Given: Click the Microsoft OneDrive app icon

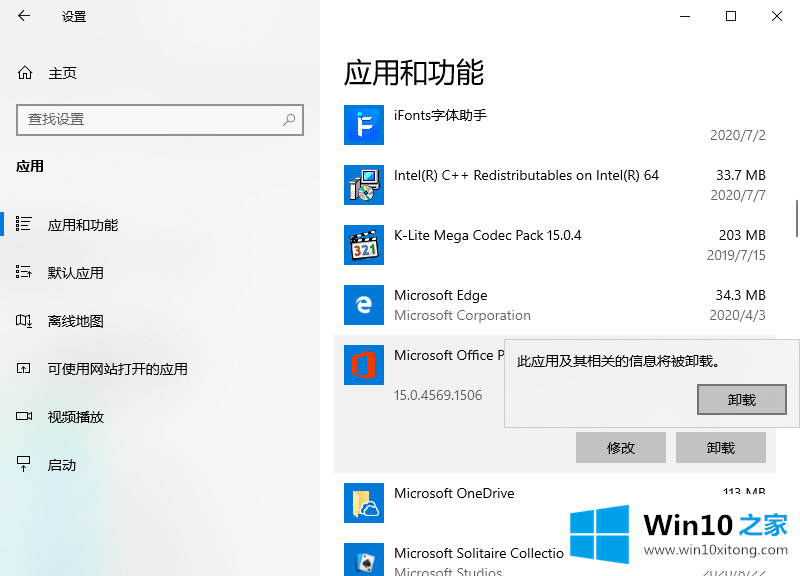Looking at the screenshot, I should [x=364, y=503].
